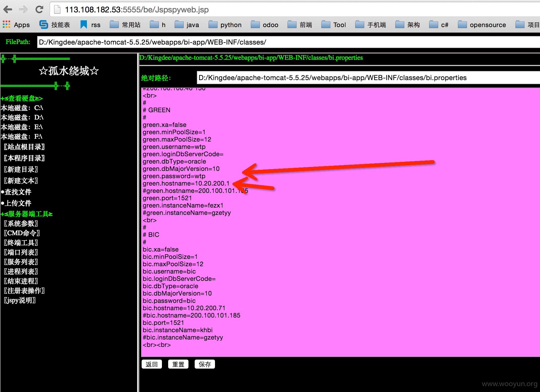Open 服务列表 service list

coord(21,262)
